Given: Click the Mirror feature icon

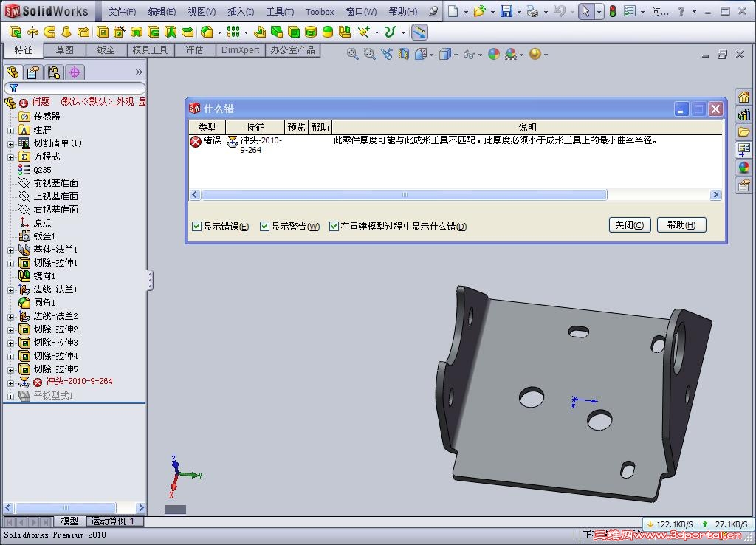Looking at the screenshot, I should click(344, 32).
